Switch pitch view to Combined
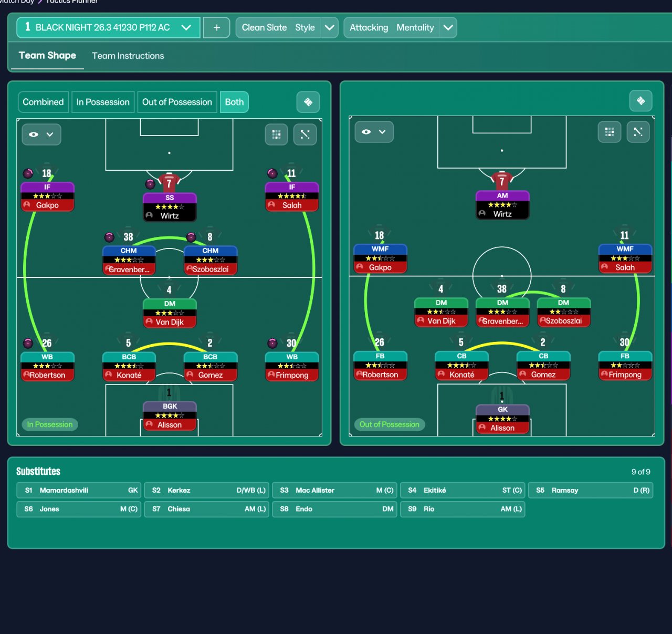This screenshot has height=634, width=672. [x=43, y=102]
